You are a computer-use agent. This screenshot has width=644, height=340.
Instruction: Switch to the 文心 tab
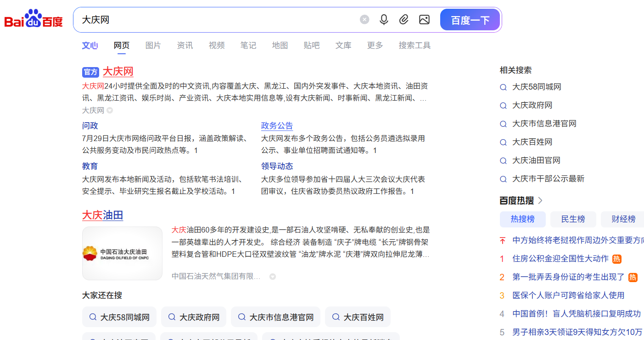point(90,45)
